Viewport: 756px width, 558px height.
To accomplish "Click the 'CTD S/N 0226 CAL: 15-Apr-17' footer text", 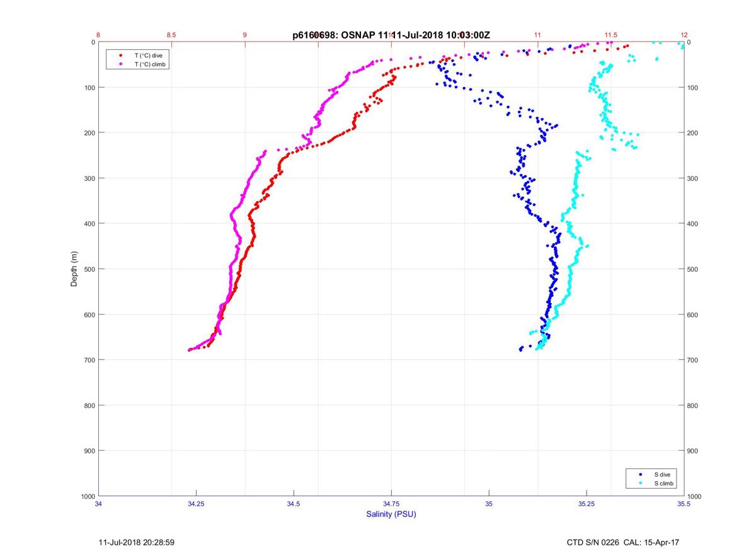I will (x=623, y=542).
